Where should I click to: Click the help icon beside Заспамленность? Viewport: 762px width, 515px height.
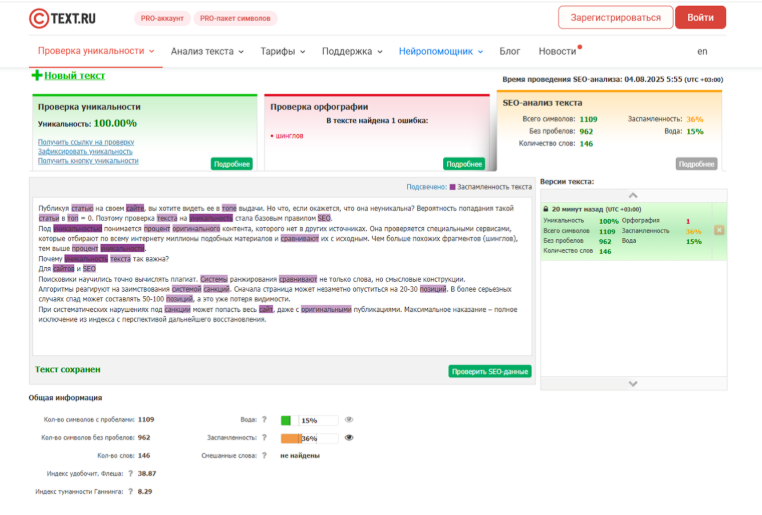263,437
